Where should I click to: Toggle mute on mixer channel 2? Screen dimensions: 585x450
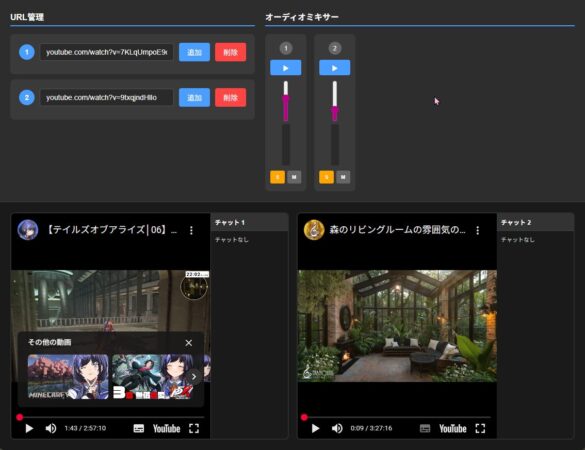343,177
